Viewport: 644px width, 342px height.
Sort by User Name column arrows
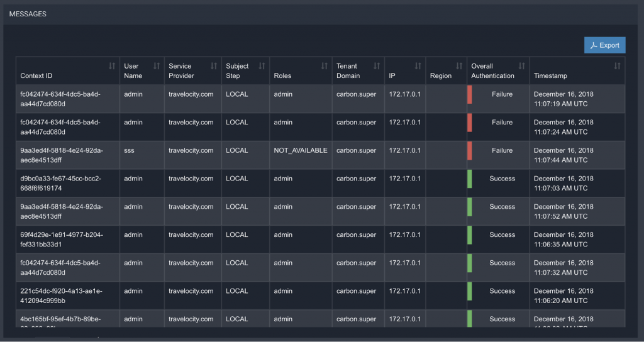[157, 66]
